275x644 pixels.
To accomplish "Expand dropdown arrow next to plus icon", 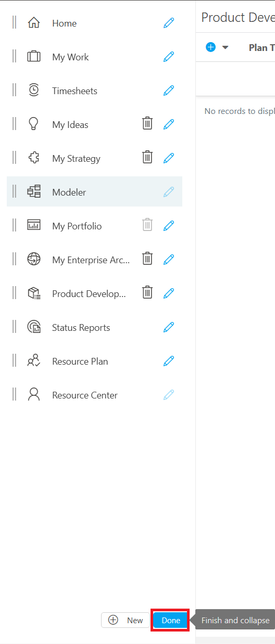I will pos(225,47).
